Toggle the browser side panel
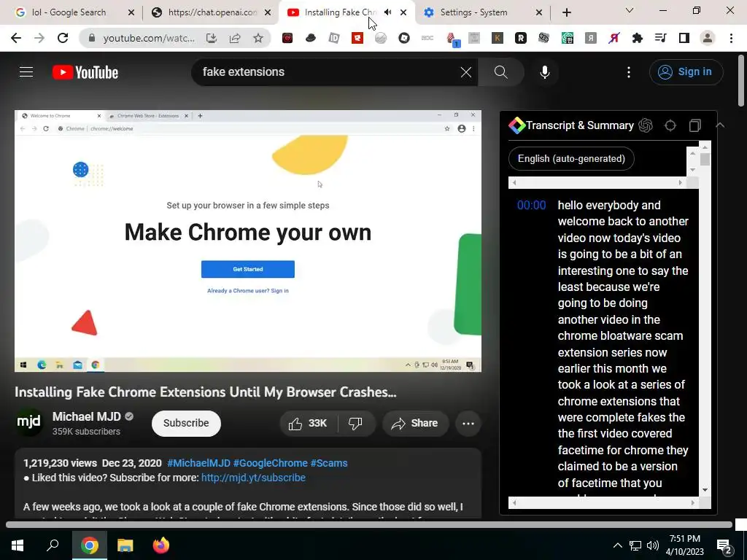Viewport: 747px width, 560px height. 684,38
